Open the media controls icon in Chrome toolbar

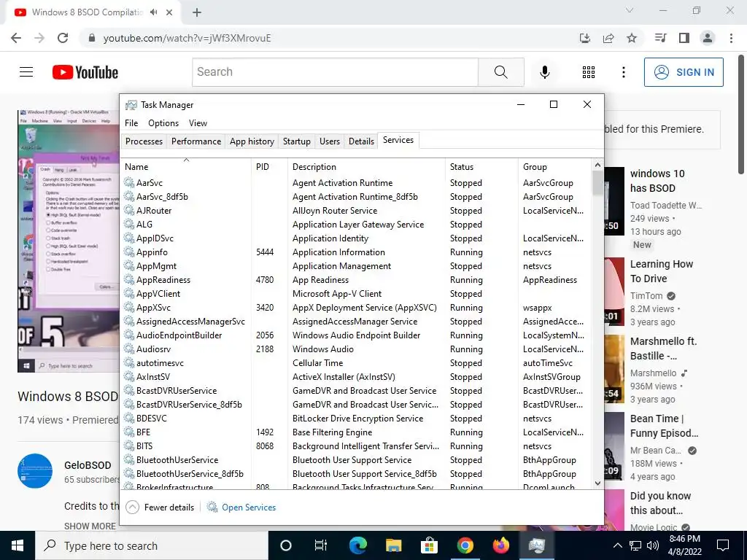click(661, 38)
